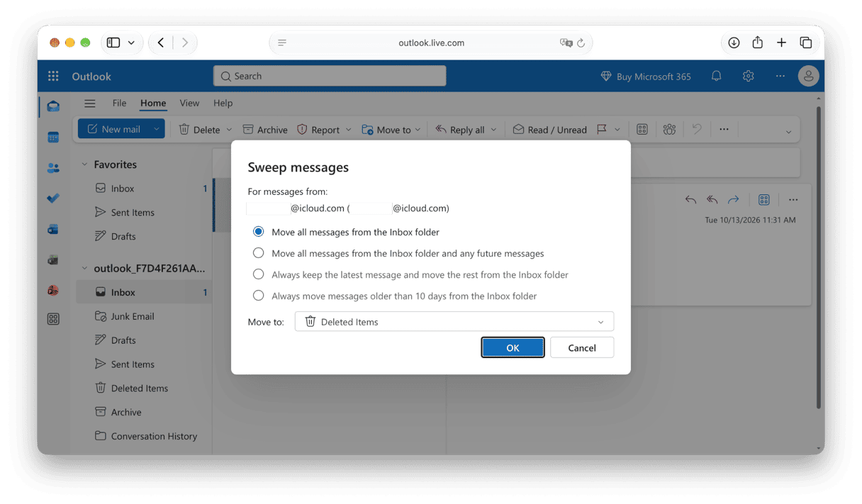The image size is (862, 504).
Task: Toggle the navigation pane hamburger icon
Action: (x=89, y=103)
